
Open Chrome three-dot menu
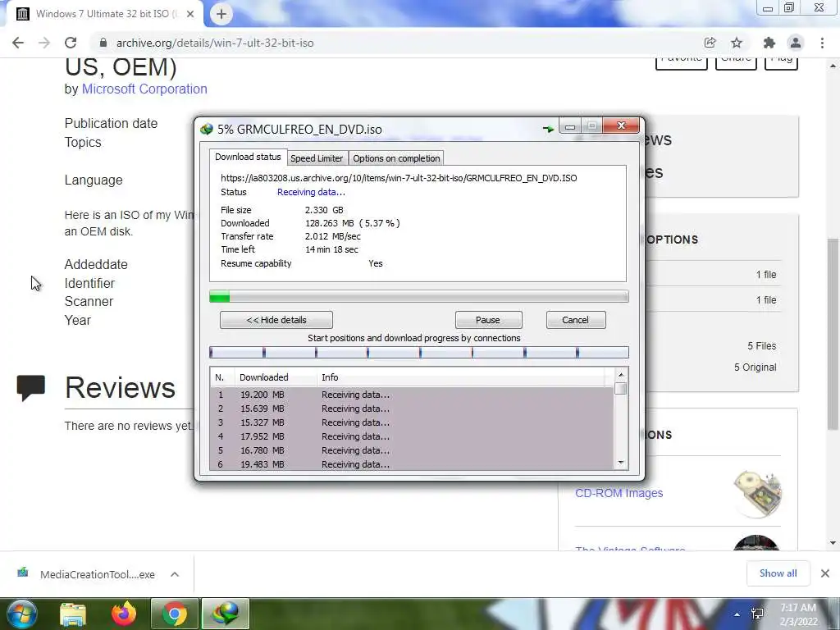[x=822, y=43]
